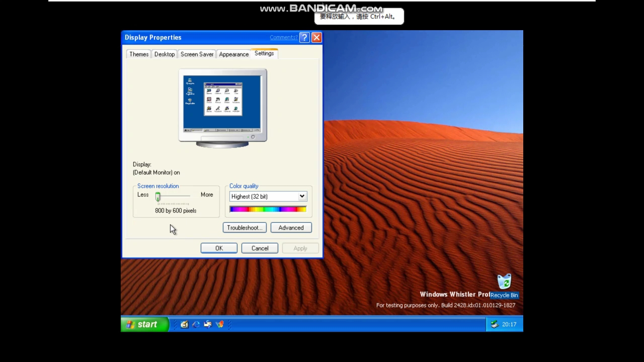
Task: Switch to the Desktop tab
Action: (165, 54)
